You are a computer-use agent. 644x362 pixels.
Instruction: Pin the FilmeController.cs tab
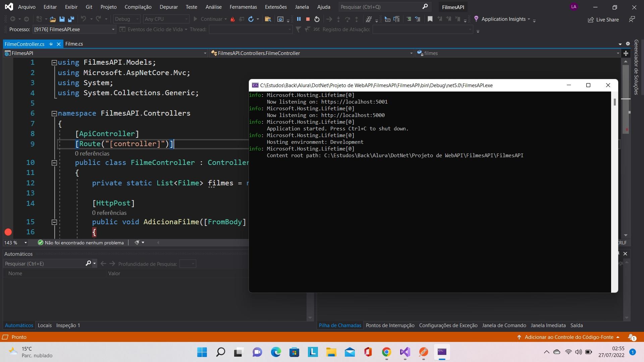pyautogui.click(x=51, y=44)
